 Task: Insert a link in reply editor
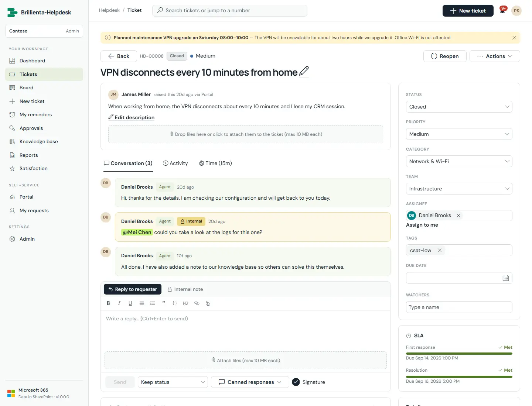click(x=197, y=303)
